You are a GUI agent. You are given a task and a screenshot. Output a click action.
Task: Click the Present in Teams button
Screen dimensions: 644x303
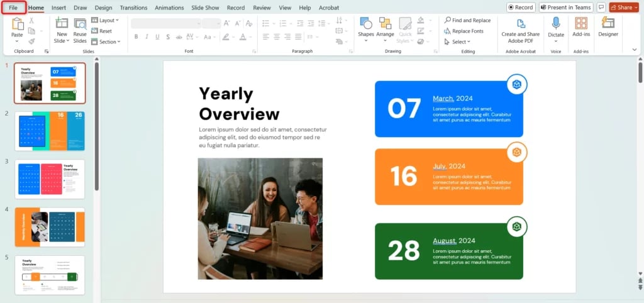(x=565, y=8)
